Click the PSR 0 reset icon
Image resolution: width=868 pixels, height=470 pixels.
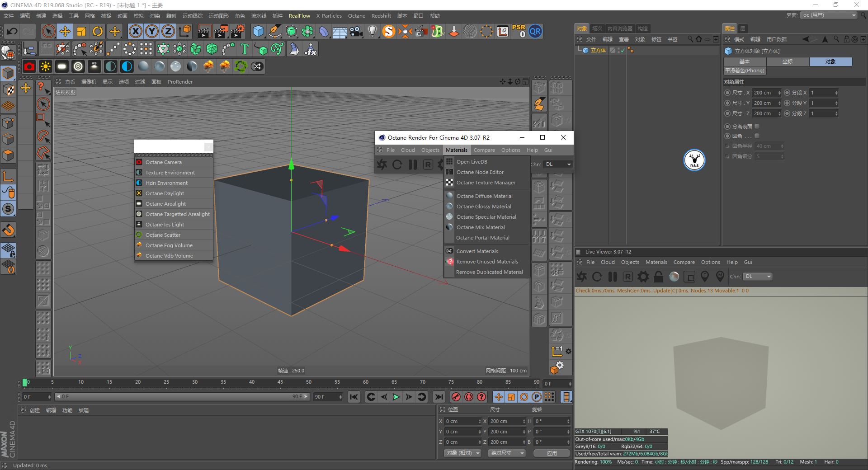519,31
